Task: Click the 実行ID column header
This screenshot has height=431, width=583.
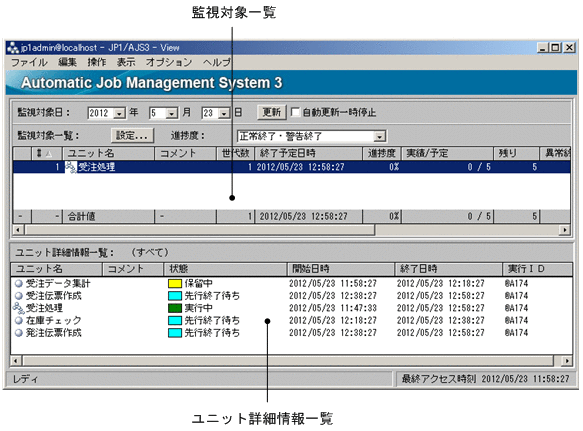Action: tap(538, 269)
